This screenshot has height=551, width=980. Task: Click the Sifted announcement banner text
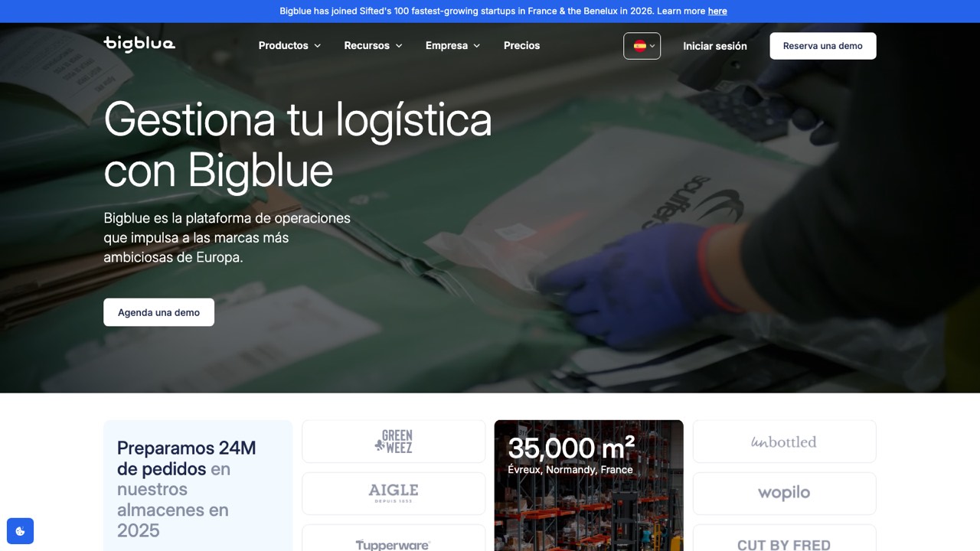click(503, 11)
